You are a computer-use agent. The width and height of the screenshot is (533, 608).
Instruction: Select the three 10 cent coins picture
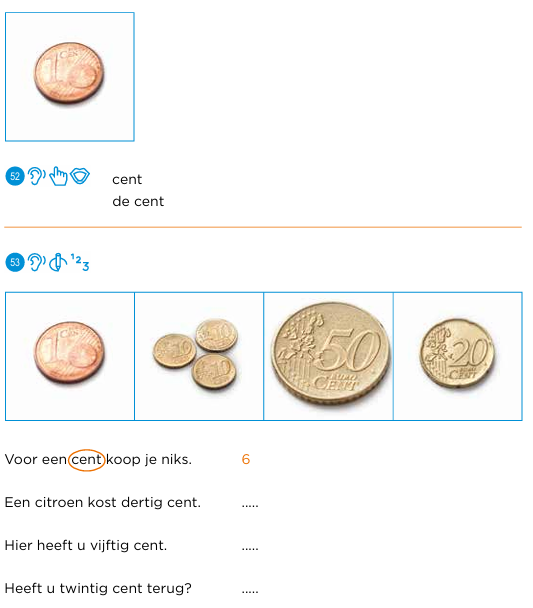(x=199, y=356)
